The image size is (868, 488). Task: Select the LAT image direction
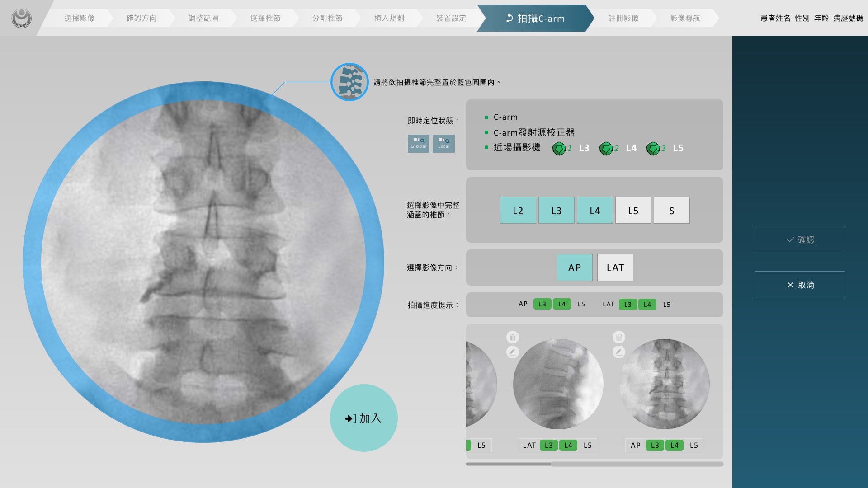tap(615, 267)
